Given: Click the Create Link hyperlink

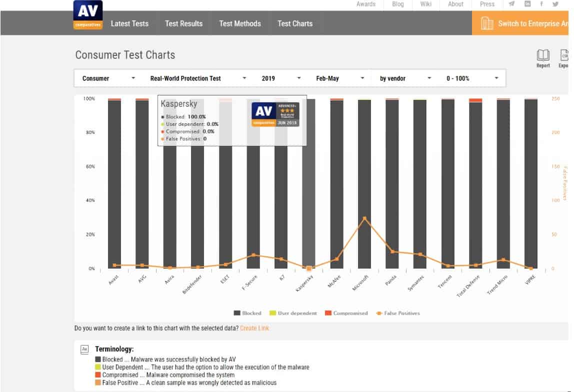Looking at the screenshot, I should coord(254,328).
